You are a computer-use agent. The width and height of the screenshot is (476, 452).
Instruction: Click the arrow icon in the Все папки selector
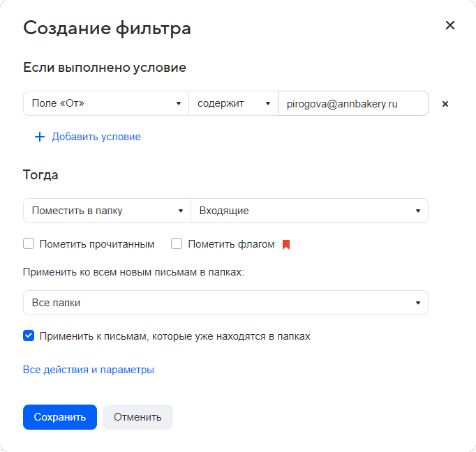point(417,303)
